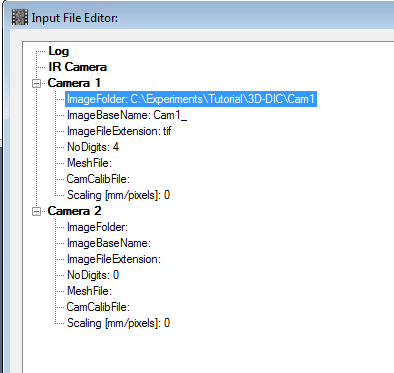Select the Camera 1 CamCalibFile row
The width and height of the screenshot is (394, 373).
(x=98, y=179)
